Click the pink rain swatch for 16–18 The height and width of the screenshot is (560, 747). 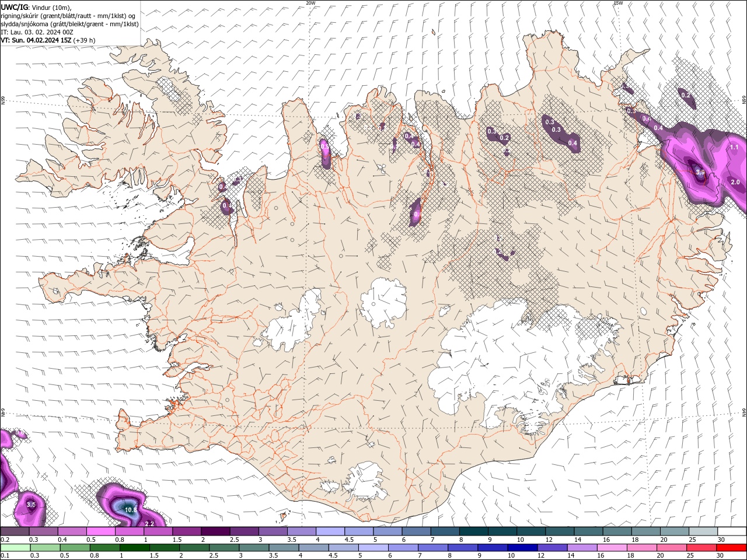(x=612, y=548)
